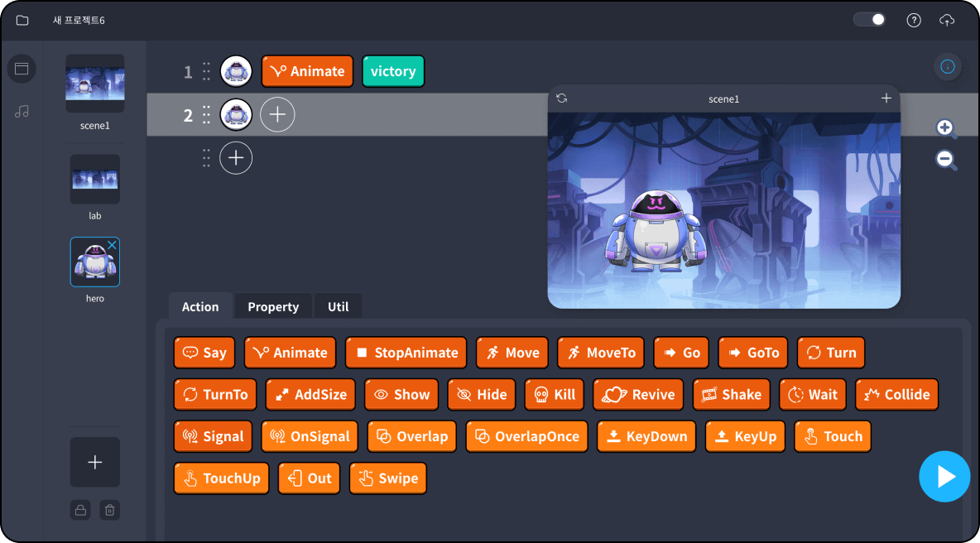Open the help question mark icon
This screenshot has width=980, height=543.
click(914, 20)
